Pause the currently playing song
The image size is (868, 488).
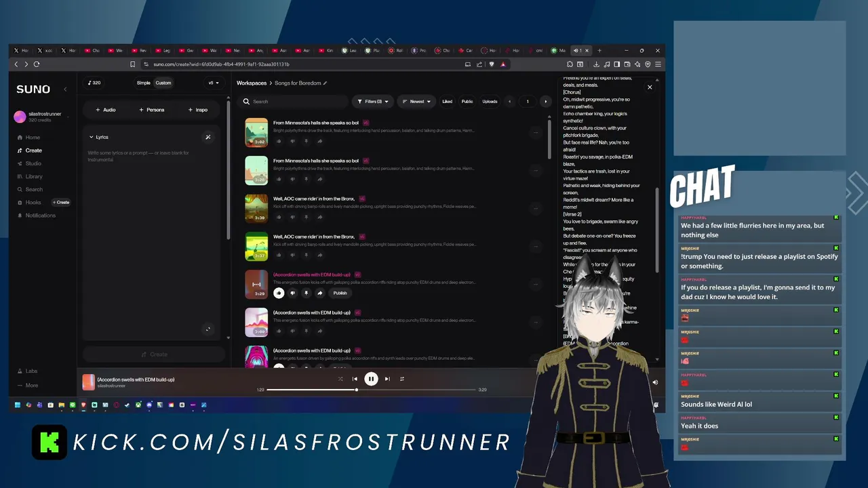[x=371, y=379]
